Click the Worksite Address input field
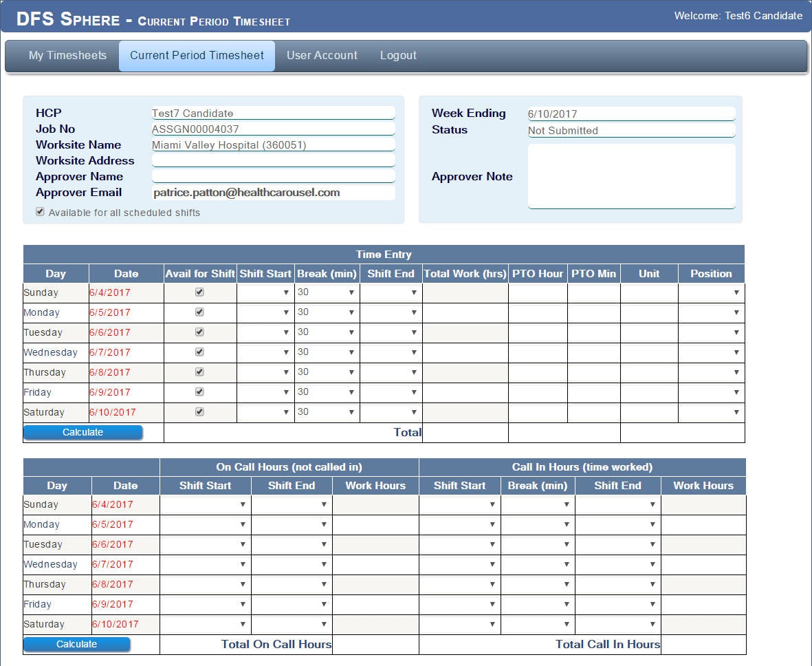 [273, 160]
